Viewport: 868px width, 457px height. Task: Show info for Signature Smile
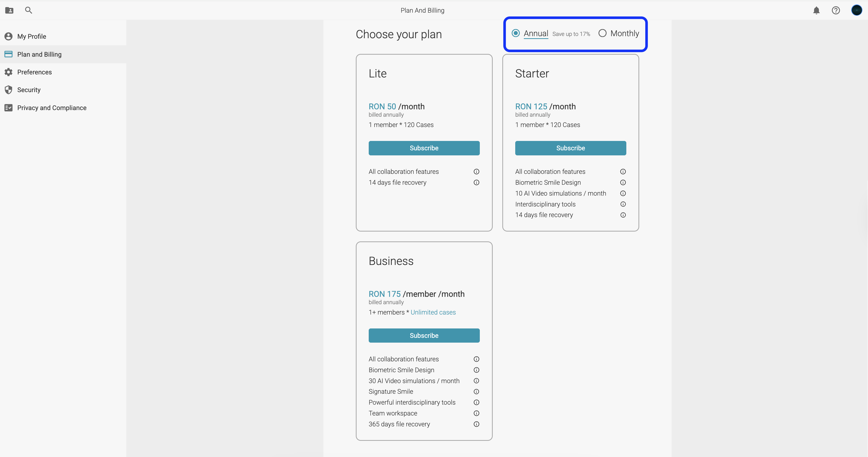click(476, 392)
